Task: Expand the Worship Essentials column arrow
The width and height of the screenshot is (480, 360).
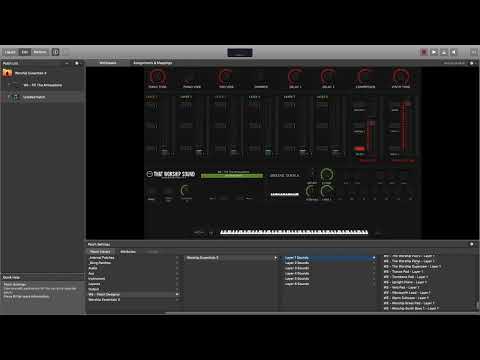Action: pos(275,258)
